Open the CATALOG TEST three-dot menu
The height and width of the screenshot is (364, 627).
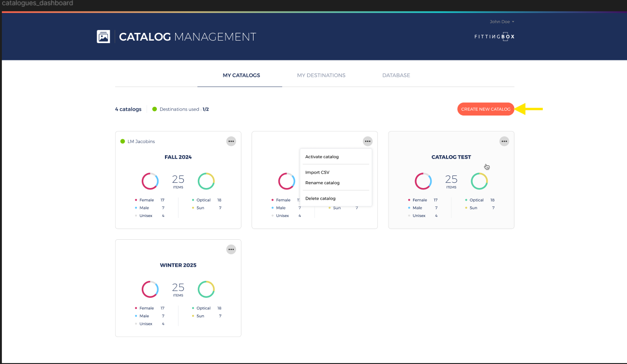tap(504, 141)
